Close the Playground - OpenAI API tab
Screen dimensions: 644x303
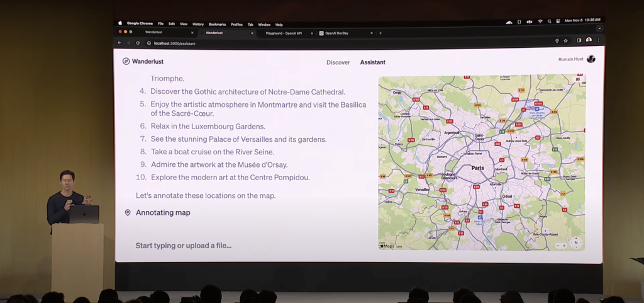[312, 33]
